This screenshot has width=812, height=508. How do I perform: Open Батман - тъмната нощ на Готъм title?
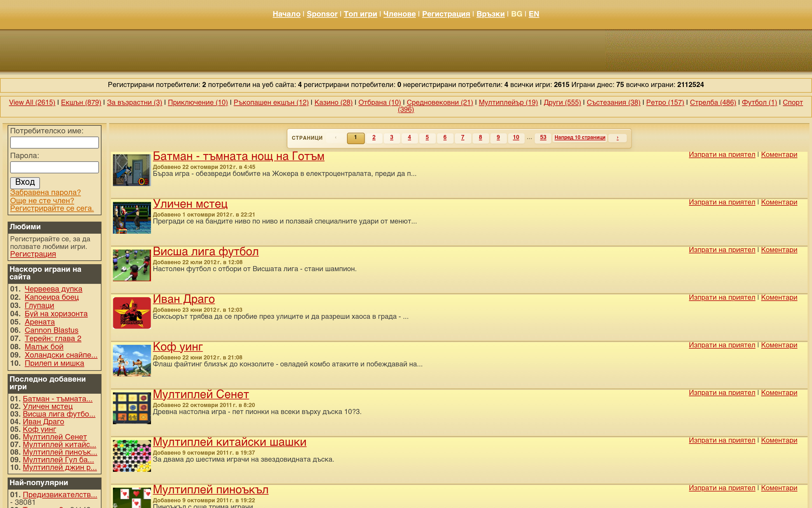tap(239, 156)
